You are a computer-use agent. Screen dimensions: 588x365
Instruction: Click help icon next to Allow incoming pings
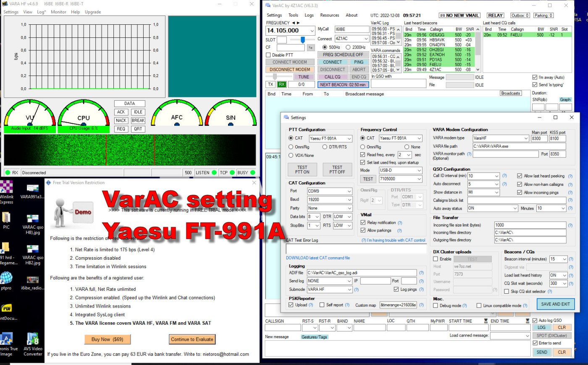point(570,193)
